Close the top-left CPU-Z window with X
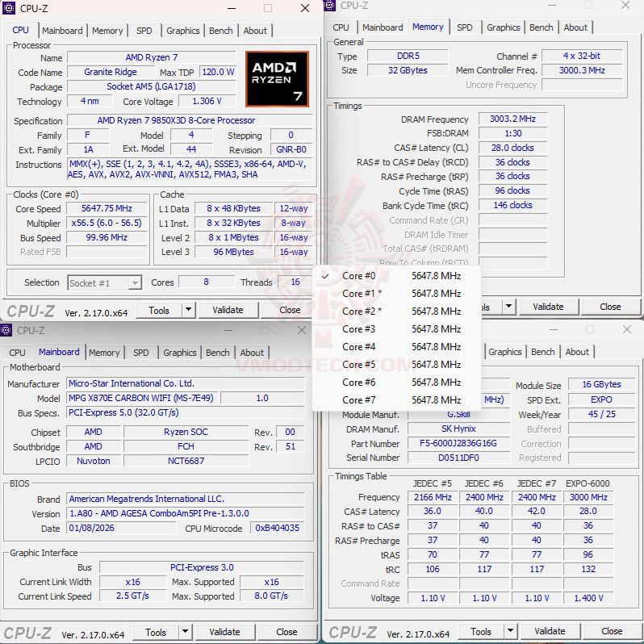The image size is (644, 644). pyautogui.click(x=305, y=8)
